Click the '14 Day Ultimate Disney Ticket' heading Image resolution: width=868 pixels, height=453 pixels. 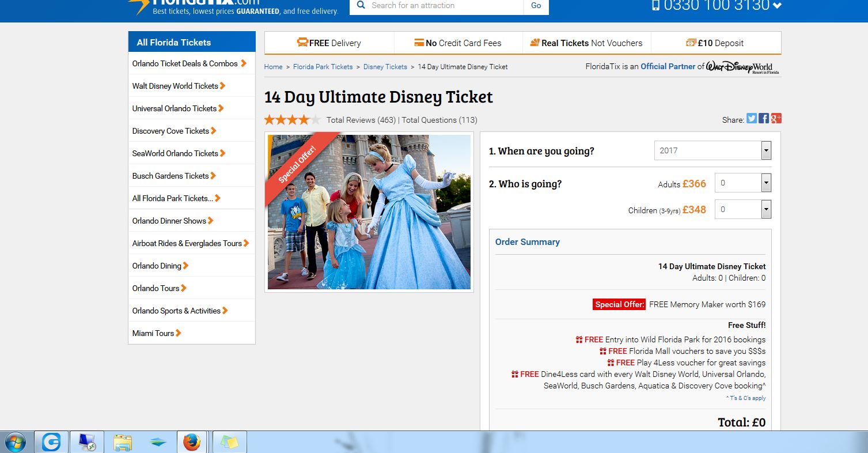[x=378, y=97]
